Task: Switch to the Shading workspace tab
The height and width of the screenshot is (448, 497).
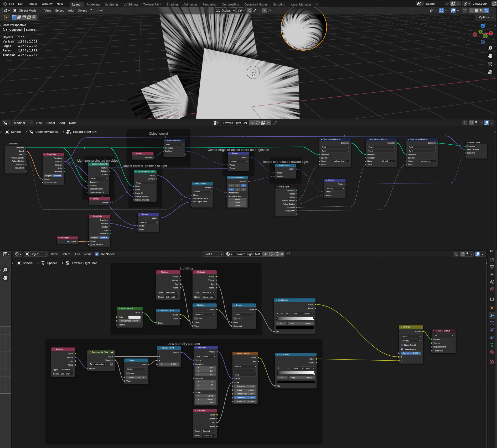Action: coord(172,4)
